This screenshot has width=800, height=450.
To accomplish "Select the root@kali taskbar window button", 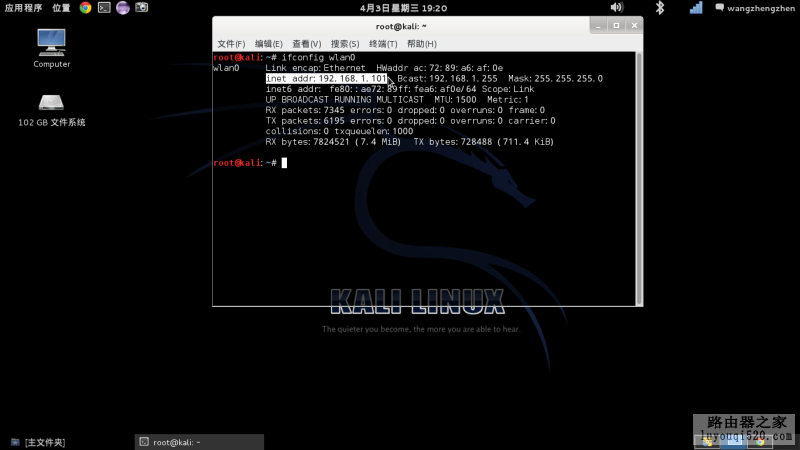I will point(199,442).
